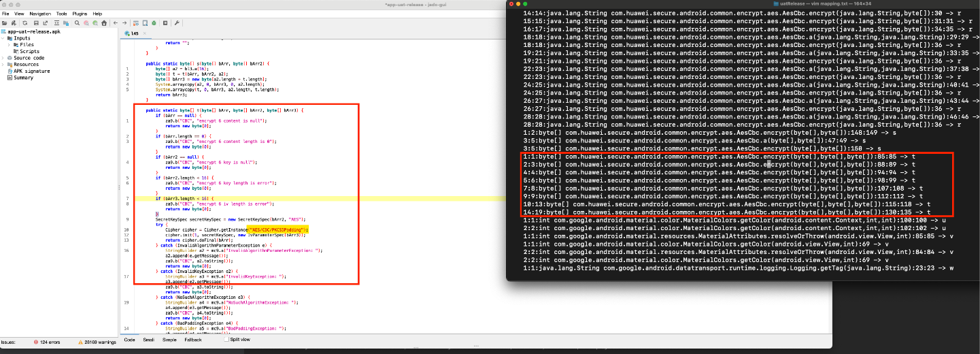Click the Open file toolbar icon
The height and width of the screenshot is (354, 980).
tap(4, 22)
